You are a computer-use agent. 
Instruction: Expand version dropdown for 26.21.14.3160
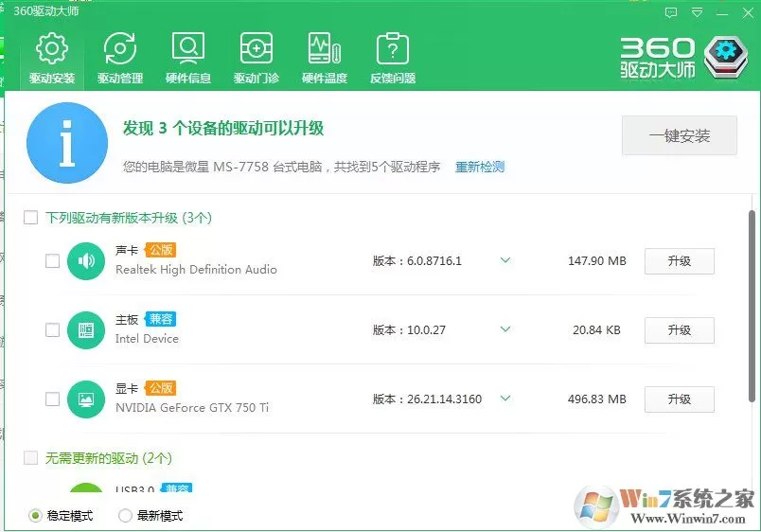point(505,399)
